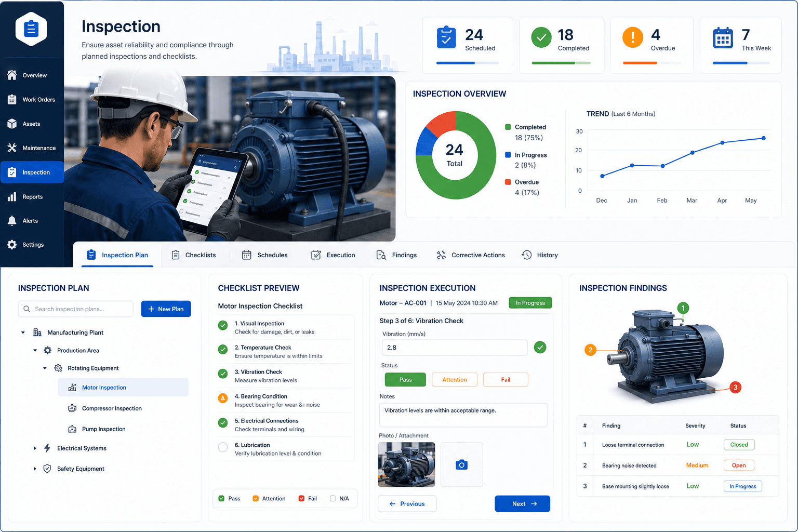
Task: Select orange finding marker 2 on motor
Action: tap(590, 350)
